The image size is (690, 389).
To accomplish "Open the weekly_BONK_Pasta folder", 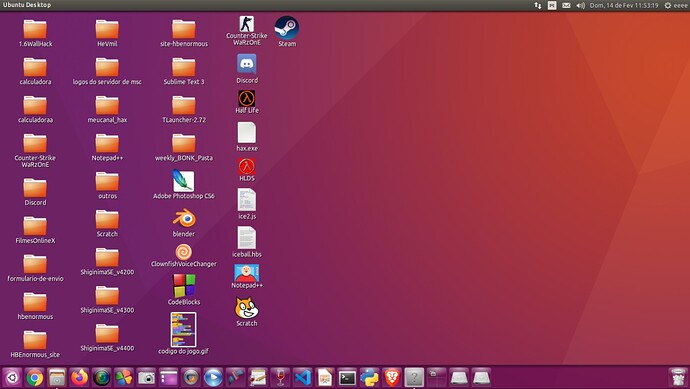I will click(x=184, y=143).
